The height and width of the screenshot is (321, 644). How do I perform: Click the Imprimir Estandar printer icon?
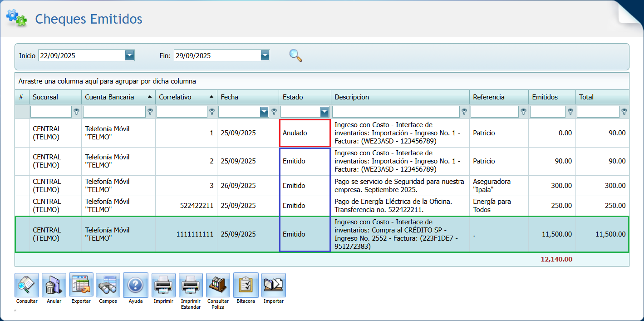191,285
